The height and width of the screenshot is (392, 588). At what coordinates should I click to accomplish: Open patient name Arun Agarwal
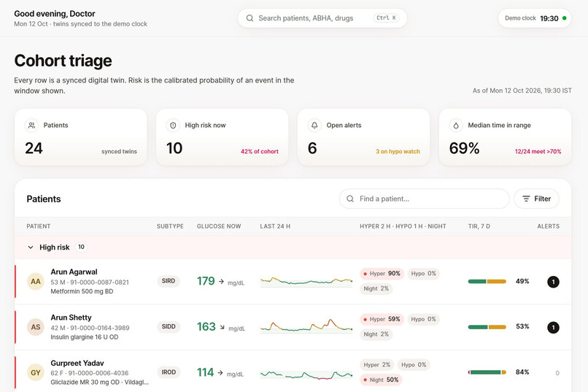74,272
